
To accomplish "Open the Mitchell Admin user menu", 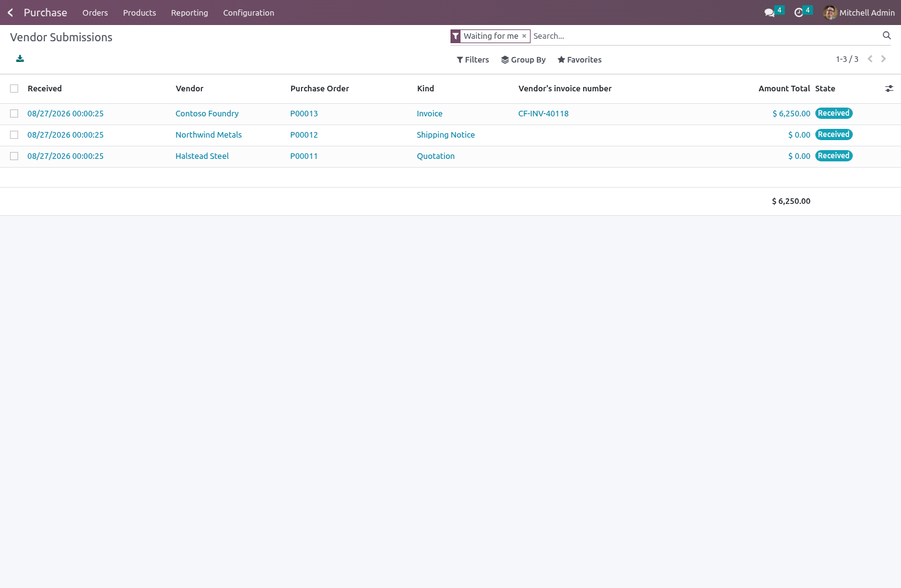I will point(859,13).
